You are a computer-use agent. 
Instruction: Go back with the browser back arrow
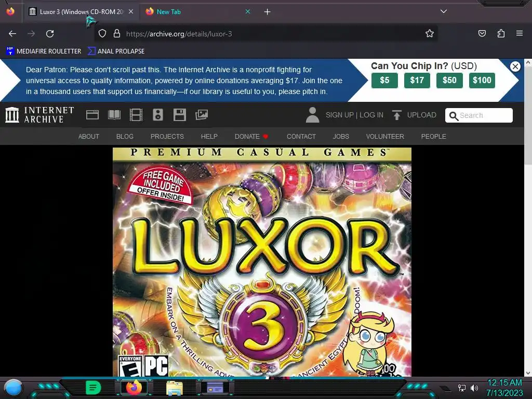(x=12, y=34)
